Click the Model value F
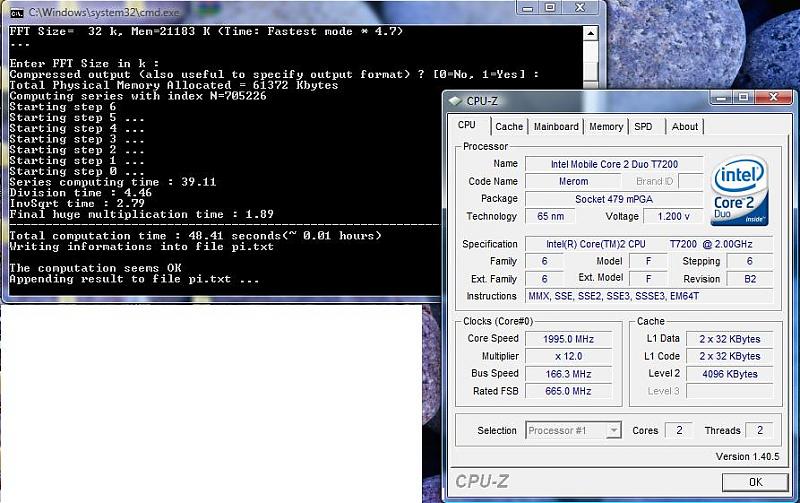Viewport: 800px width, 503px height. pyautogui.click(x=648, y=261)
